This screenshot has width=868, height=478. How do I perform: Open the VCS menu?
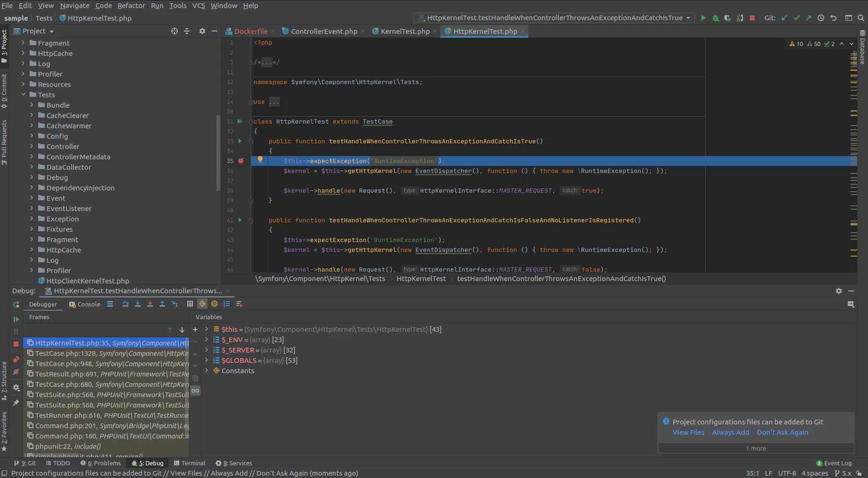[x=199, y=6]
